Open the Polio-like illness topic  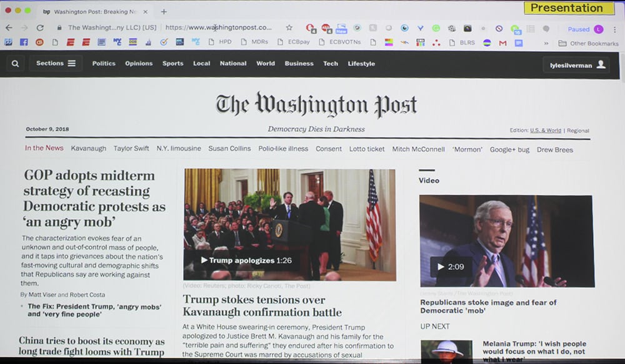283,149
